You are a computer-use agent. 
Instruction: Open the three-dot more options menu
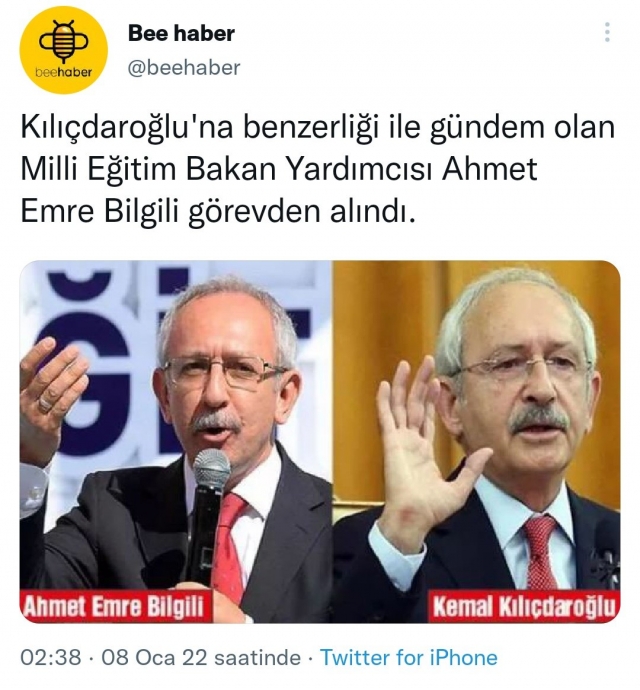pyautogui.click(x=607, y=32)
